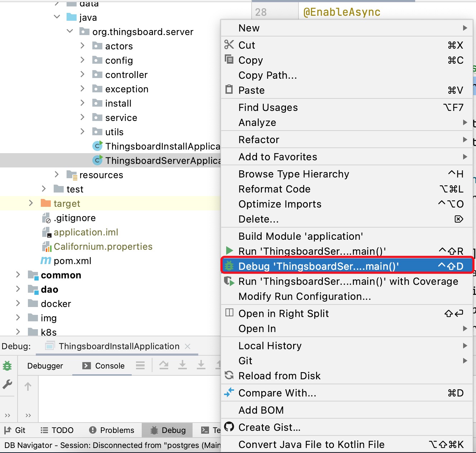
Task: Choose Add BOM menu entry
Action: click(x=346, y=410)
